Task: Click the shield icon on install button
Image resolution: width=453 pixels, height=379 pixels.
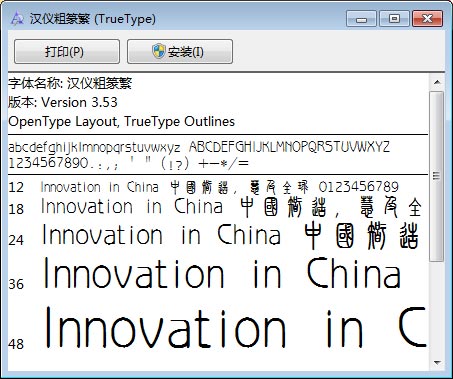Action: [x=159, y=51]
